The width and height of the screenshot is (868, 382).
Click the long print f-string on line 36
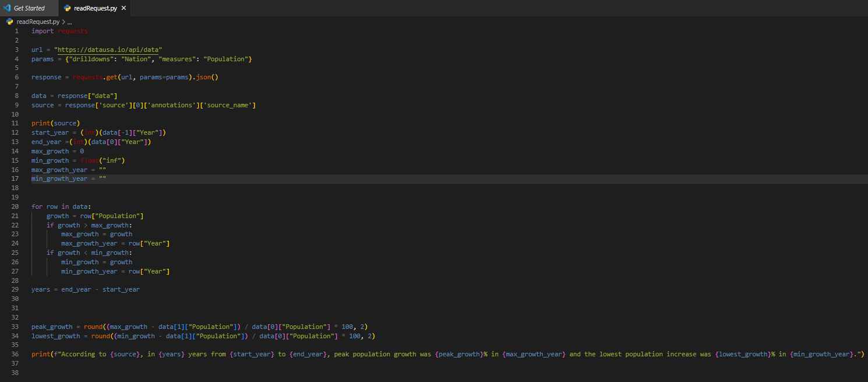click(x=448, y=354)
